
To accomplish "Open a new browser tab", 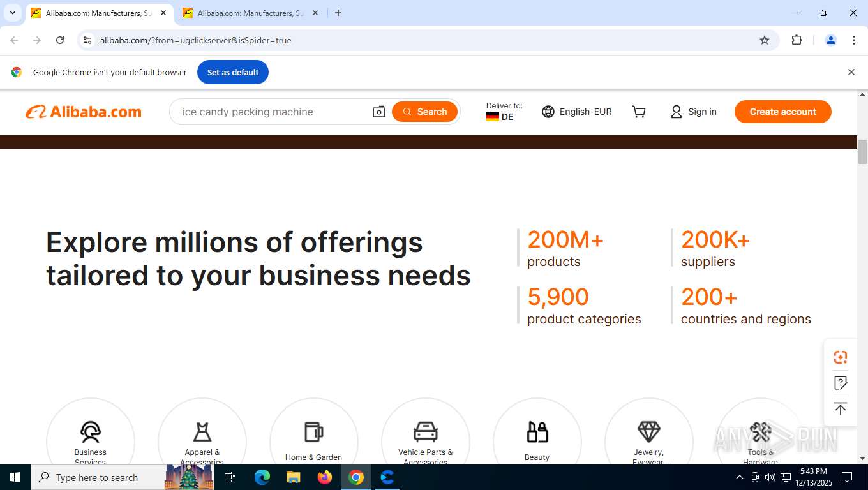I will 338,13.
